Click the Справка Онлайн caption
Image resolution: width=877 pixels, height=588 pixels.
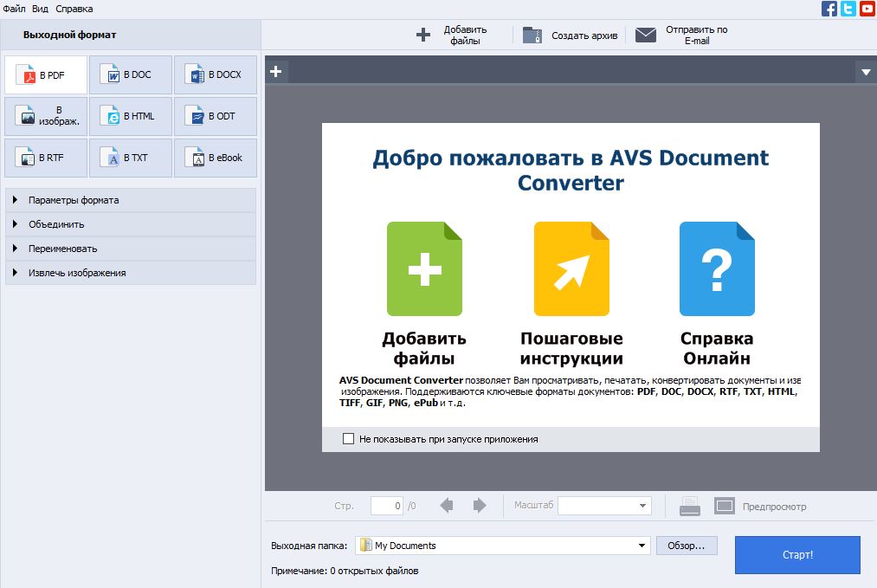pyautogui.click(x=717, y=348)
